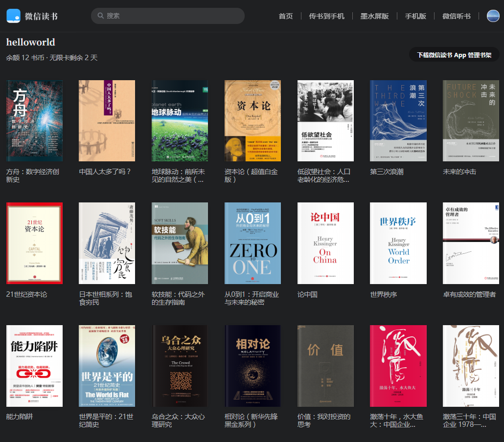Open 乌合之众 book cover

180,366
